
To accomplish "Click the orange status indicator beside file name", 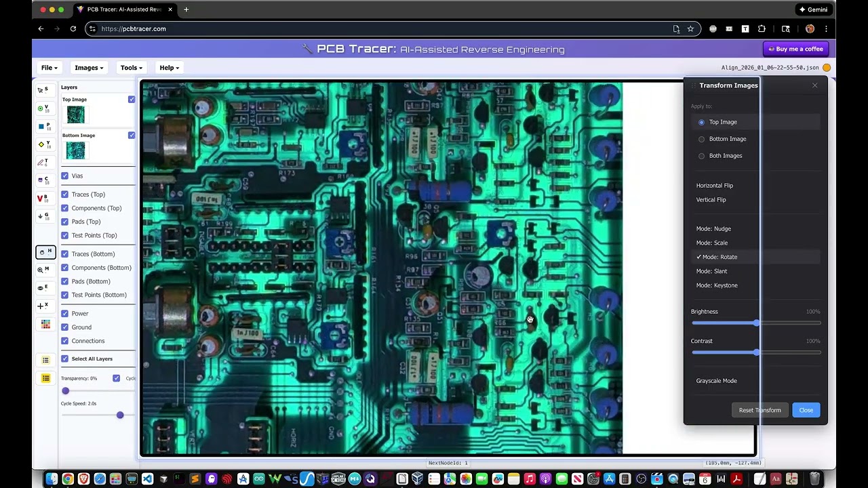I will [x=827, y=68].
